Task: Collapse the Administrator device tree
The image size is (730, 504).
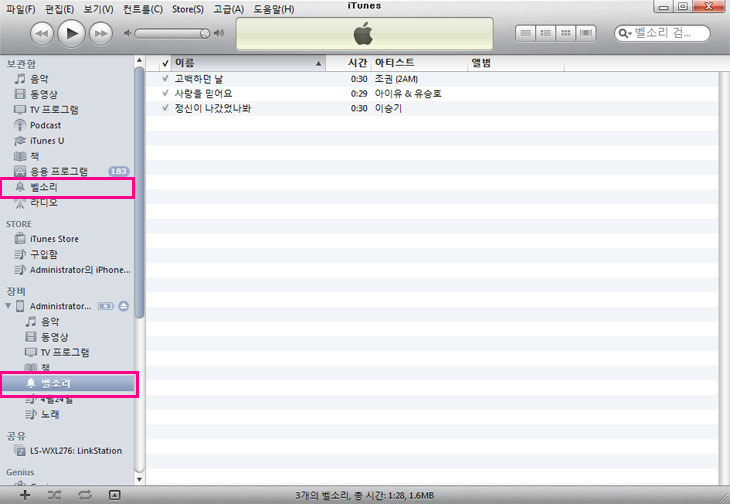Action: 8,306
